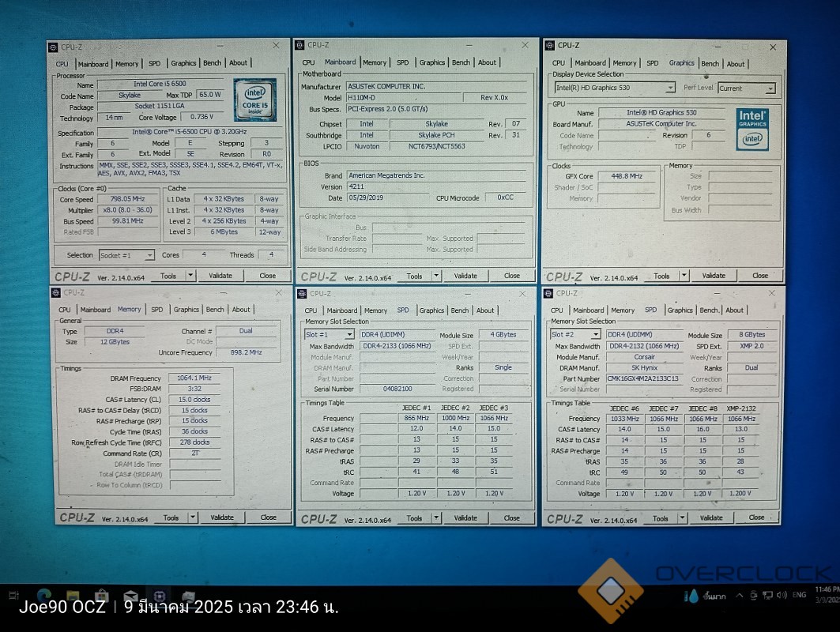Click the GFX Core value 448.8 MHz

coord(627,175)
